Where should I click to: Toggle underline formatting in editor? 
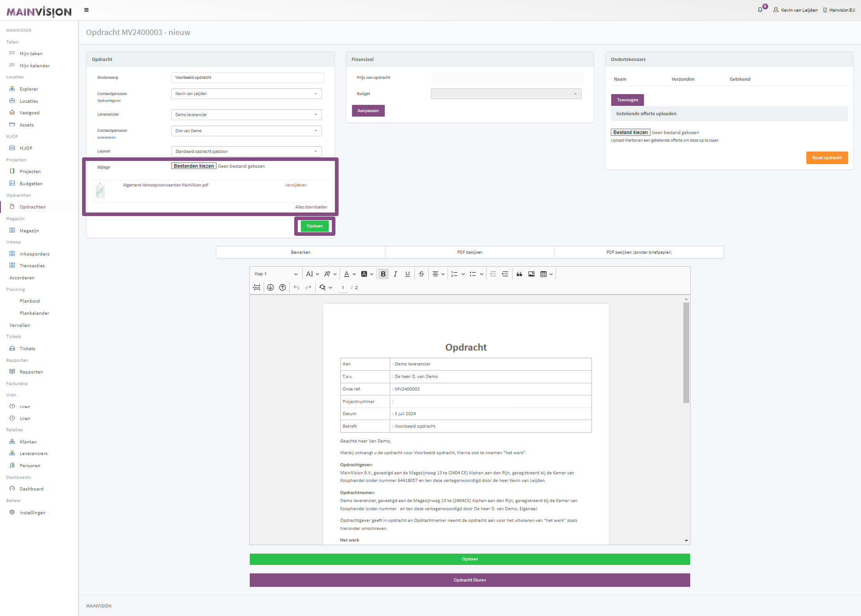pyautogui.click(x=407, y=274)
